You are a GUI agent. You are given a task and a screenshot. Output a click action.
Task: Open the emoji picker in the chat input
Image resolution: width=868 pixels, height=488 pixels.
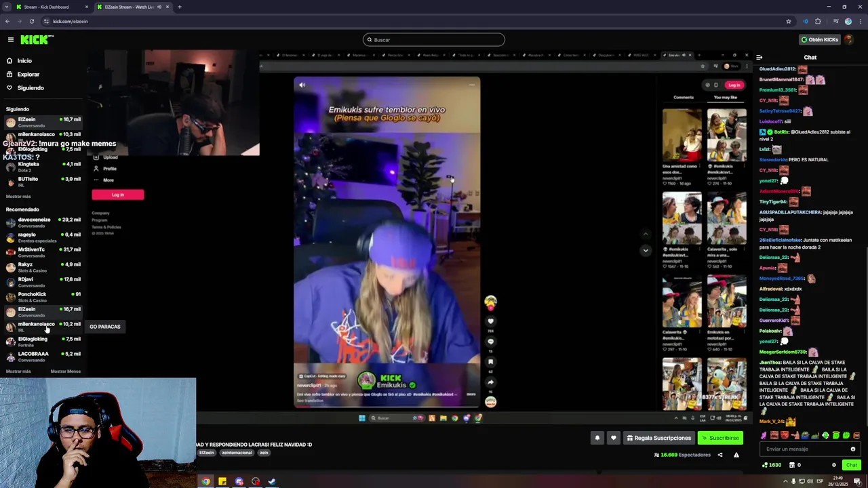click(x=853, y=449)
